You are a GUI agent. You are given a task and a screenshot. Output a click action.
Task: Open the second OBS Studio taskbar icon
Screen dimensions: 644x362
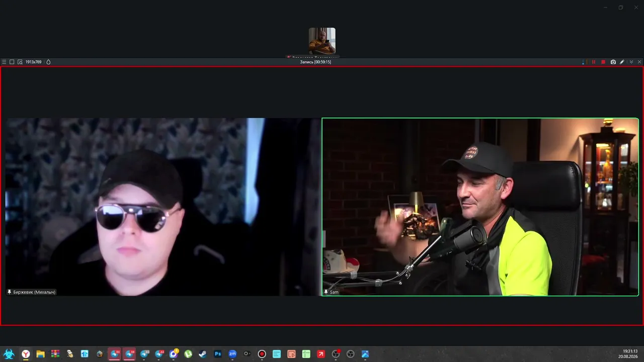350,354
